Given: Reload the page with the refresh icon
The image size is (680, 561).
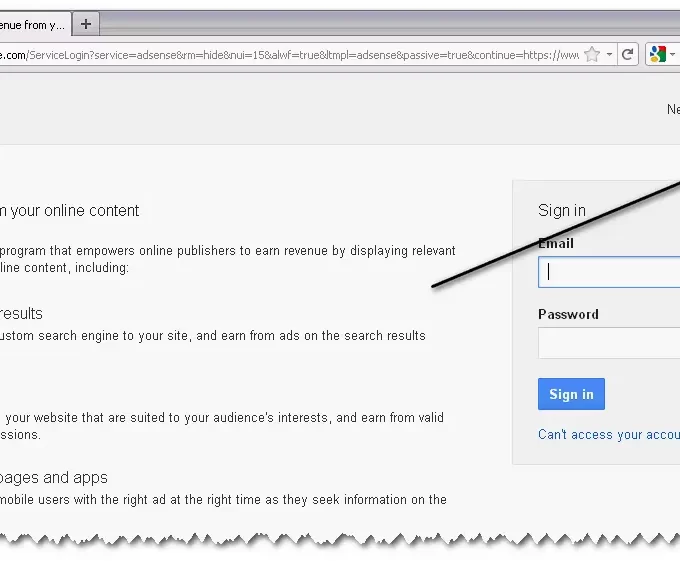Looking at the screenshot, I should click(628, 55).
